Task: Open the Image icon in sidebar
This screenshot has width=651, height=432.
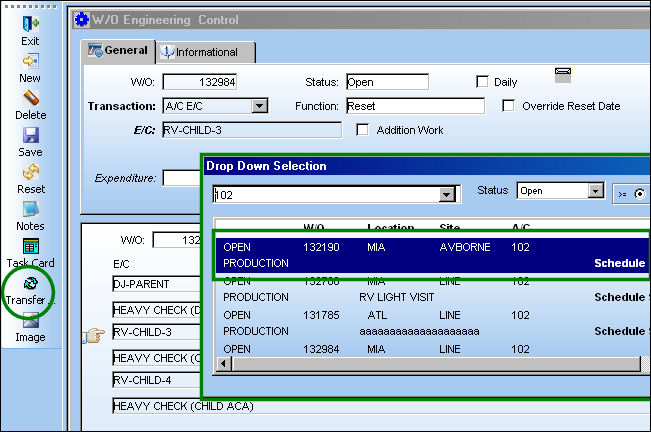Action: tap(30, 321)
